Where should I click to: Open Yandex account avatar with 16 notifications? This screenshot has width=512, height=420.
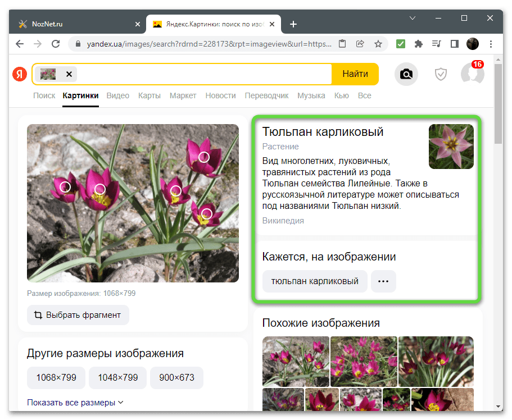coord(473,74)
